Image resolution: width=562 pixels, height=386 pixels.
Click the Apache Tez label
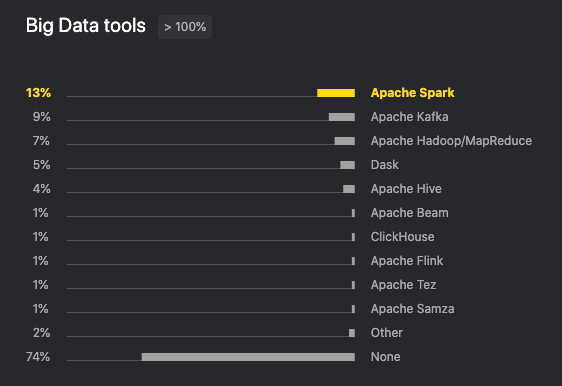[403, 285]
